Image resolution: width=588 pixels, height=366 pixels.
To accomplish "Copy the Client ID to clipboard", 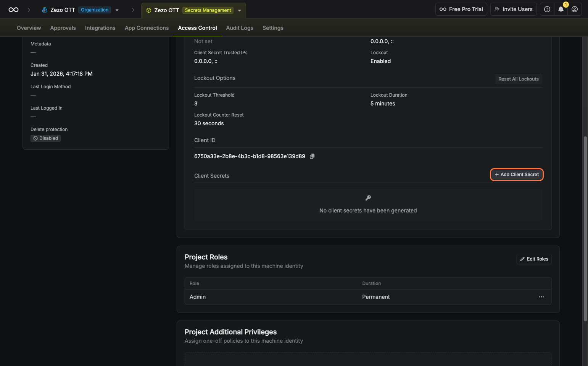I will click(312, 156).
